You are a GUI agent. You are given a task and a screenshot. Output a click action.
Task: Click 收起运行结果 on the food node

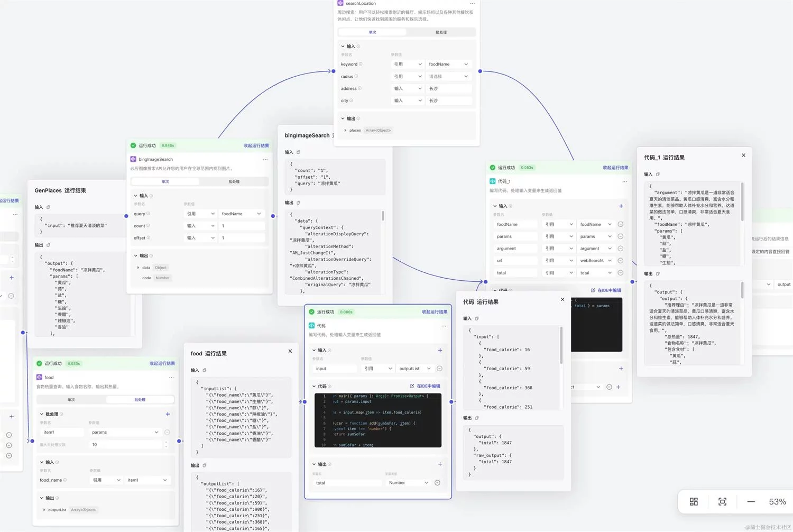(162, 363)
